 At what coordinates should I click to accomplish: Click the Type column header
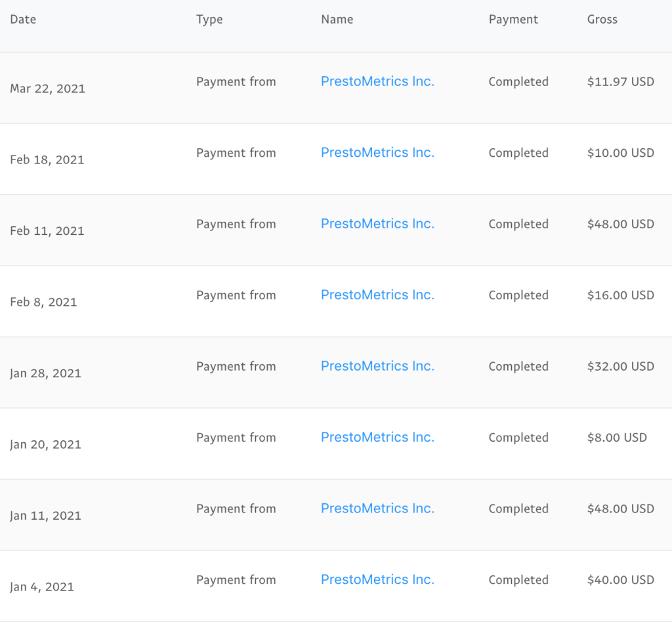tap(209, 20)
